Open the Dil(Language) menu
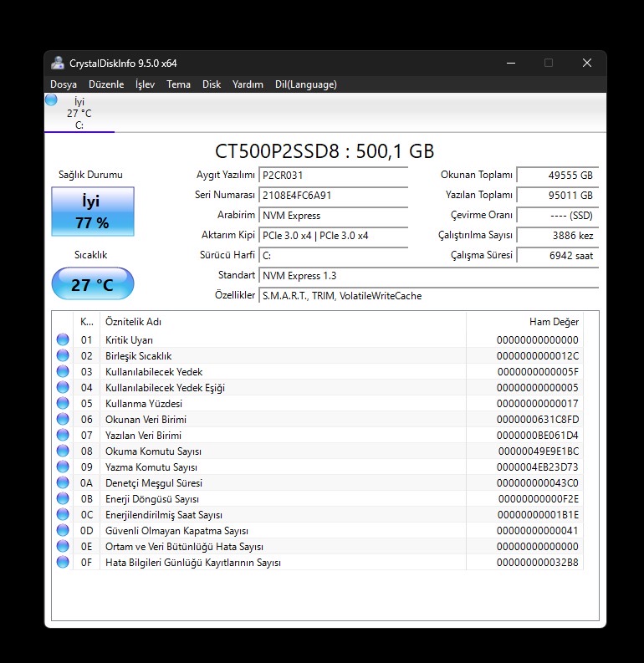Image resolution: width=644 pixels, height=663 pixels. (x=306, y=84)
